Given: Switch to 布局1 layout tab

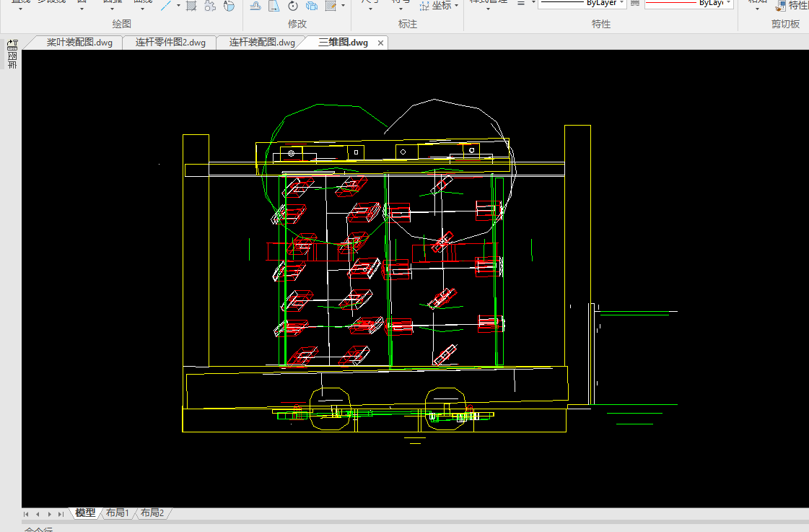Looking at the screenshot, I should coord(117,513).
